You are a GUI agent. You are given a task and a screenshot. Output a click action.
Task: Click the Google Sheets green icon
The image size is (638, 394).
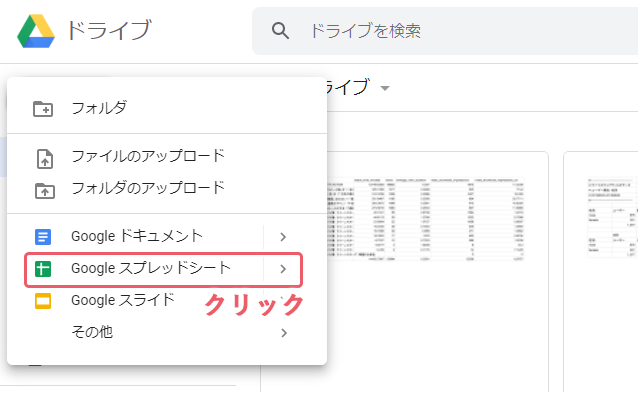point(43,269)
